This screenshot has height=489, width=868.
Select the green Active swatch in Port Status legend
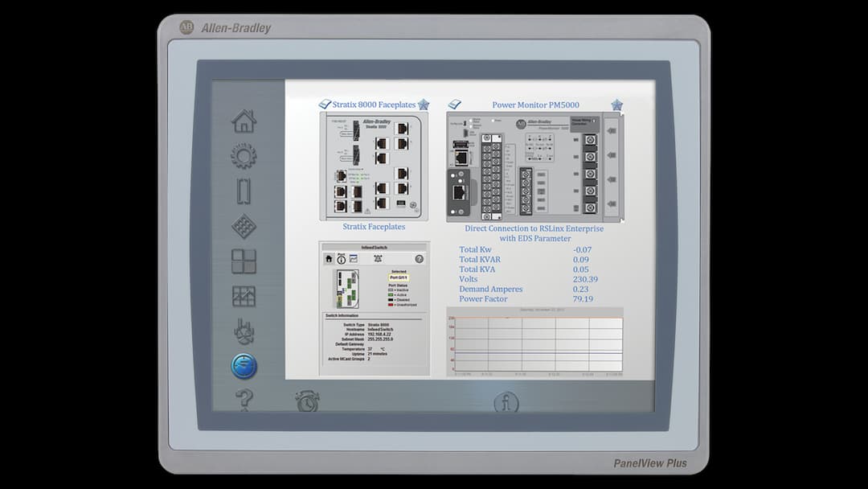pyautogui.click(x=390, y=295)
